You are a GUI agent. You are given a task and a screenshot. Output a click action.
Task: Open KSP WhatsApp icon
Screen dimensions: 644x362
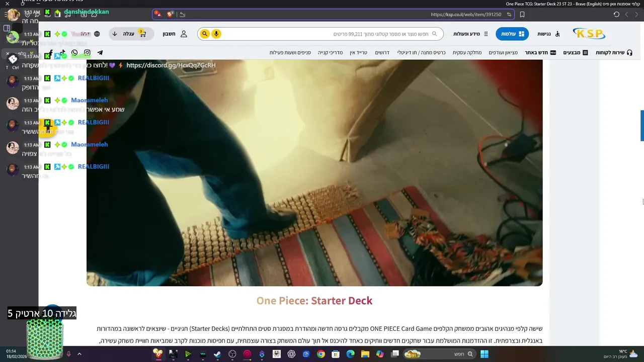coord(74,52)
